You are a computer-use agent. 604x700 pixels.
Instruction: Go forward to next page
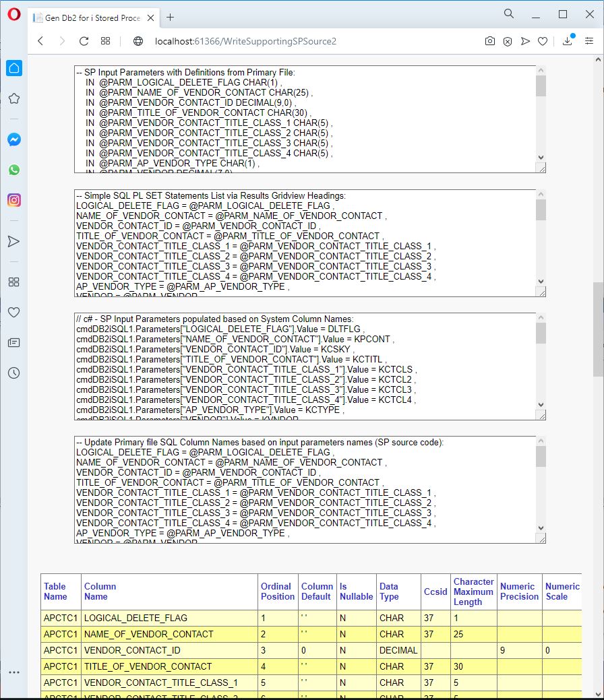pyautogui.click(x=62, y=41)
